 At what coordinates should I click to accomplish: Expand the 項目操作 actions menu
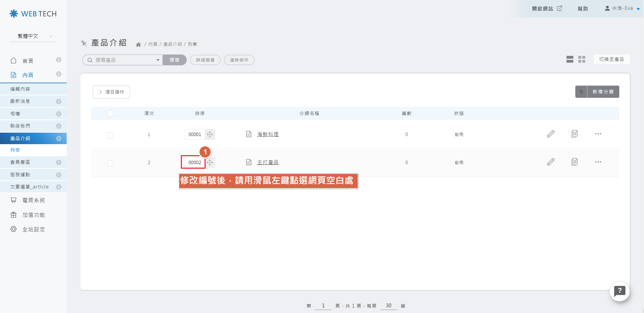click(x=111, y=92)
